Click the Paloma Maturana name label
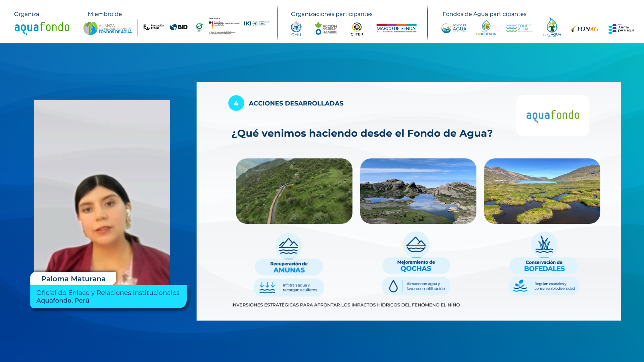This screenshot has width=644, height=362. [x=73, y=279]
